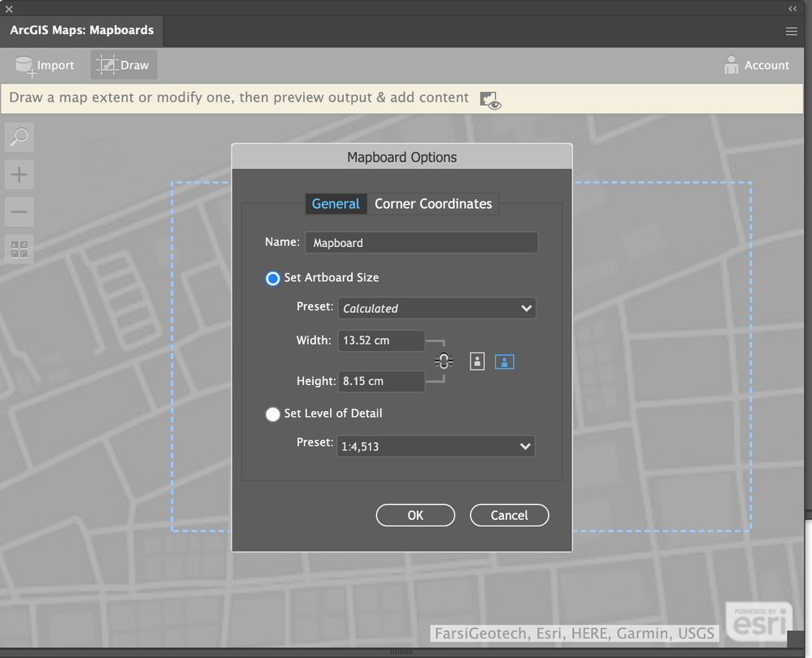Zoom out with the minus button
The height and width of the screenshot is (658, 812).
tap(20, 212)
